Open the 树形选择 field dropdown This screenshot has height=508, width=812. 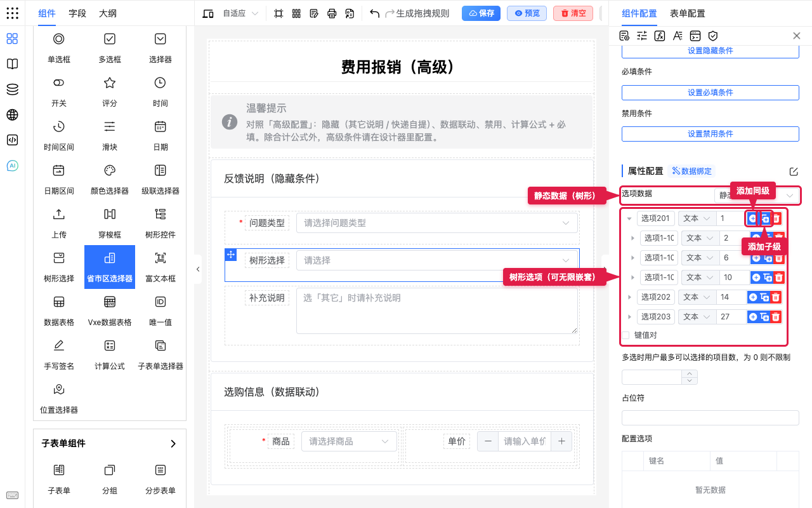[437, 260]
